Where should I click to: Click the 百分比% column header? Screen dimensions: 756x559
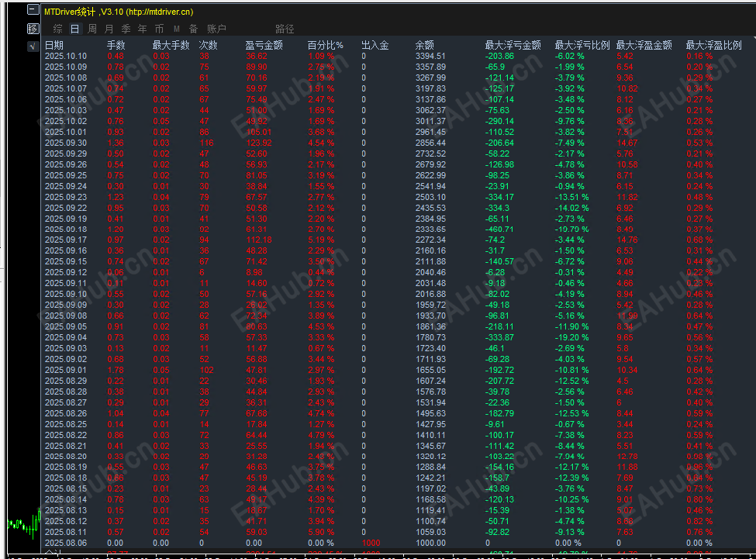coord(326,45)
